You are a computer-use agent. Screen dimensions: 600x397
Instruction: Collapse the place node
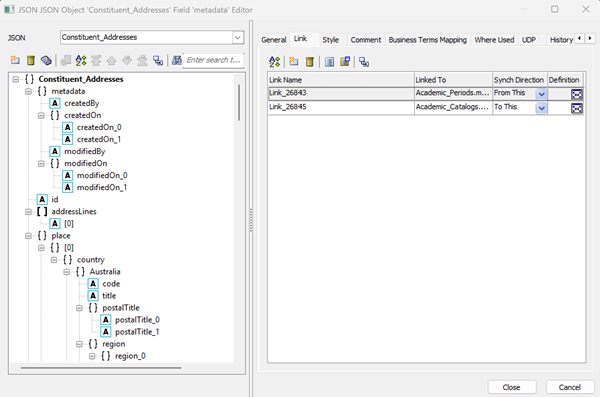click(x=28, y=236)
